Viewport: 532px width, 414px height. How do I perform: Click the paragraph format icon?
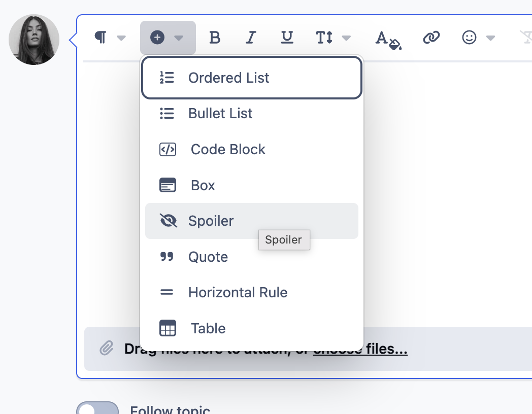(x=102, y=38)
